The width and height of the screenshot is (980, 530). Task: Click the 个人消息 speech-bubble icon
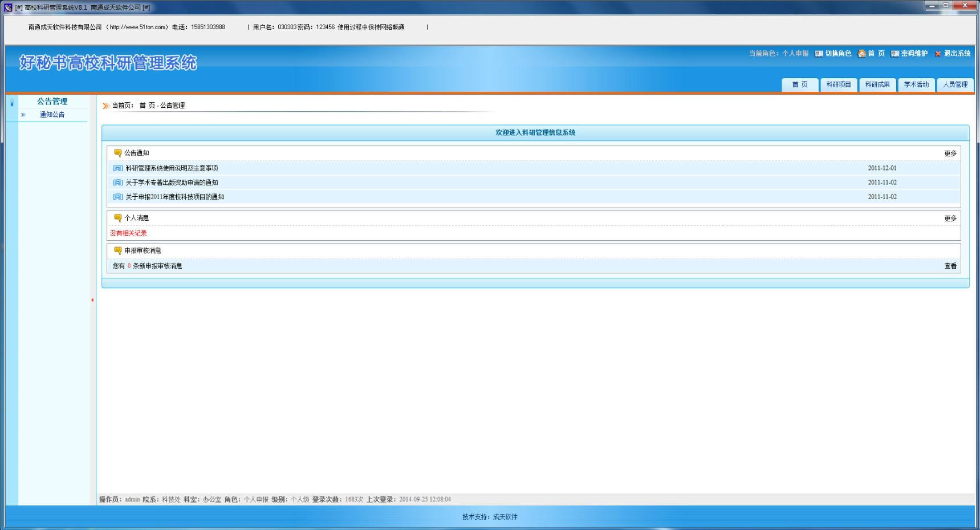click(x=118, y=218)
